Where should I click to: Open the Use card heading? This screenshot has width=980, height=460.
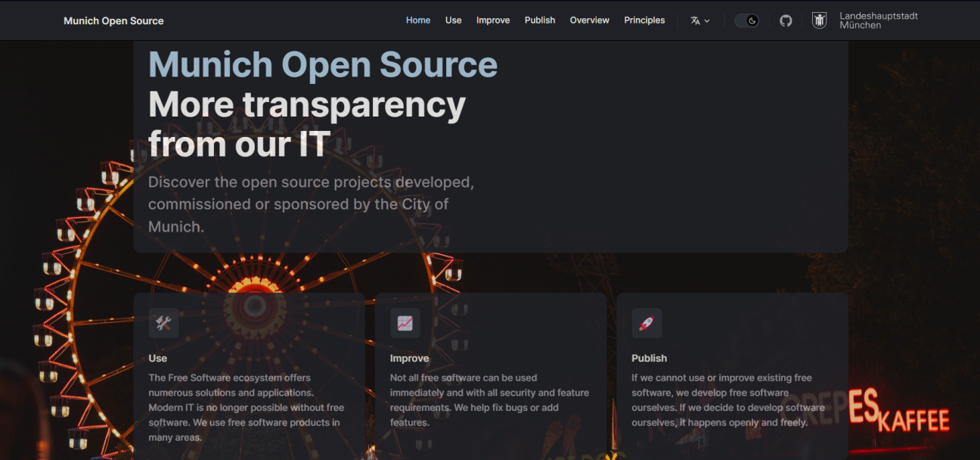point(158,358)
